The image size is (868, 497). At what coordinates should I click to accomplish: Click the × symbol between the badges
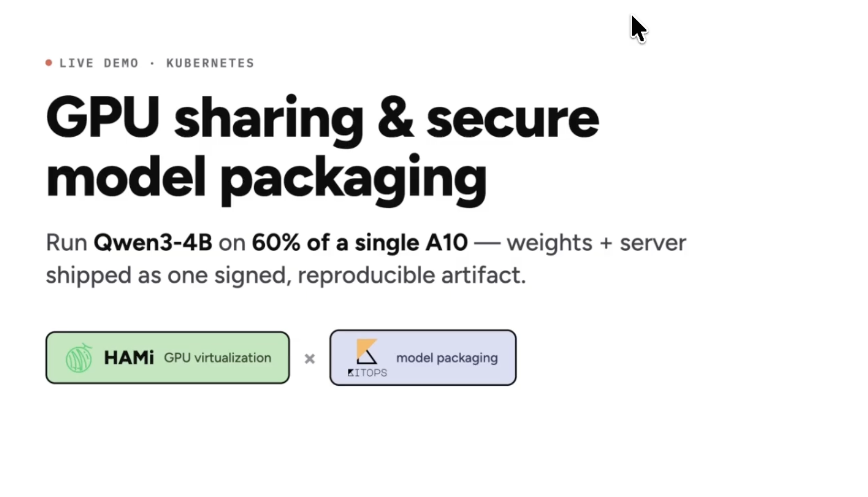point(310,359)
